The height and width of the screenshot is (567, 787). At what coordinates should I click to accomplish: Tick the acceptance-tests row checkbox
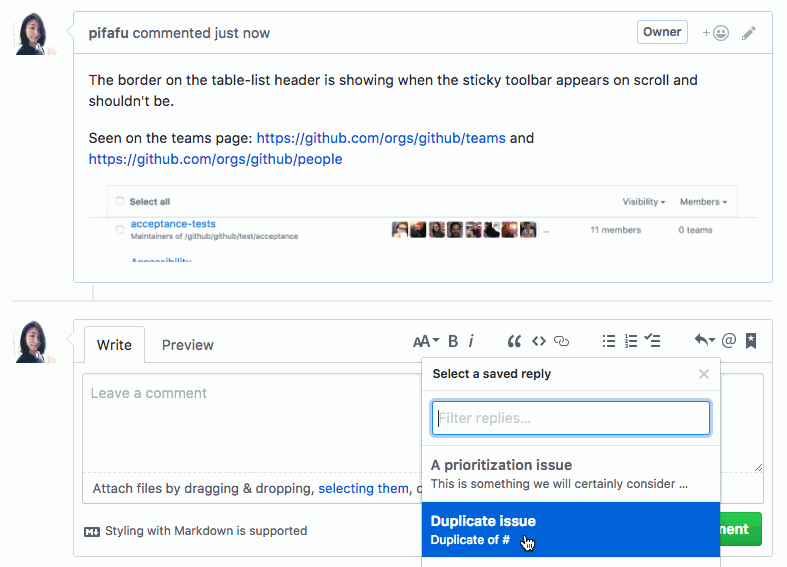tap(120, 230)
